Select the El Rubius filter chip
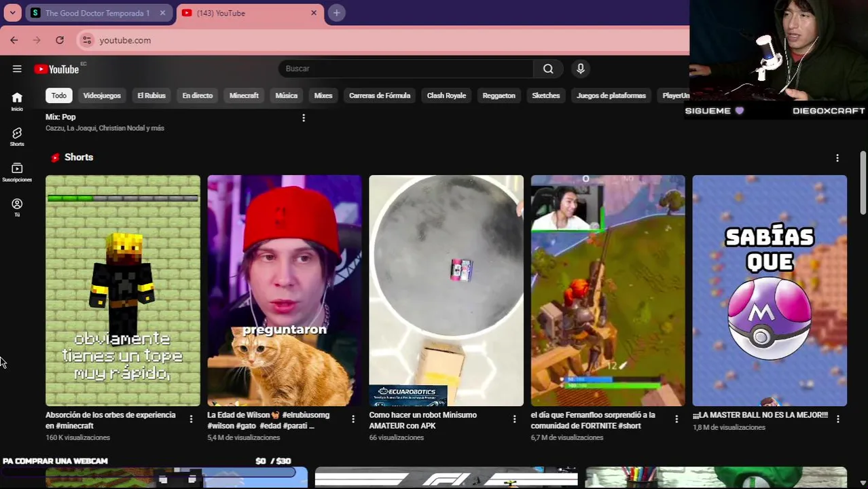 coord(151,96)
